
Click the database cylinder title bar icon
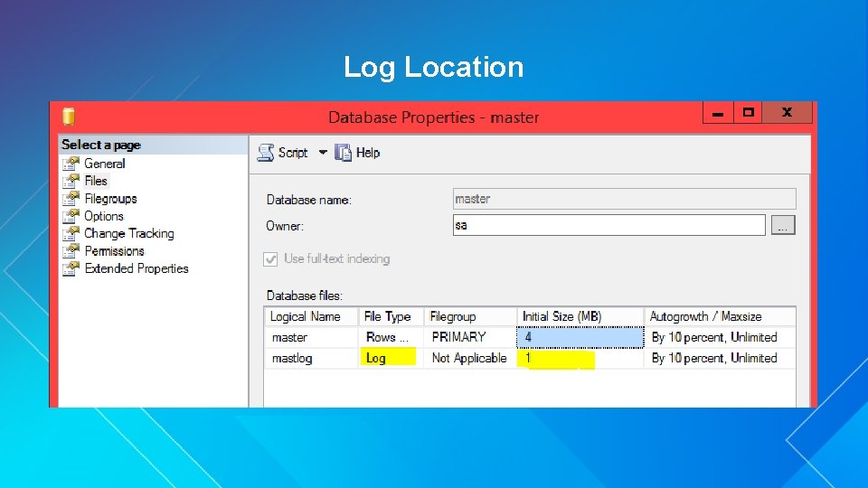[69, 117]
